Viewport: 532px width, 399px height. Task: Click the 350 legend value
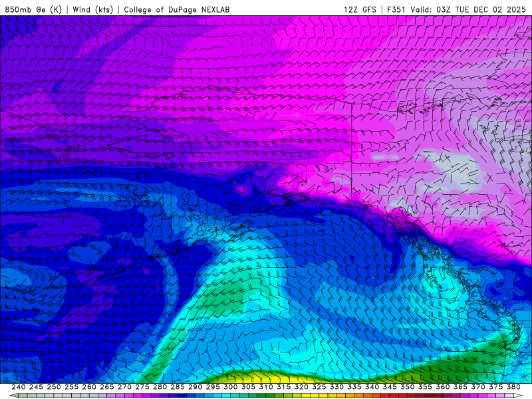[407, 387]
